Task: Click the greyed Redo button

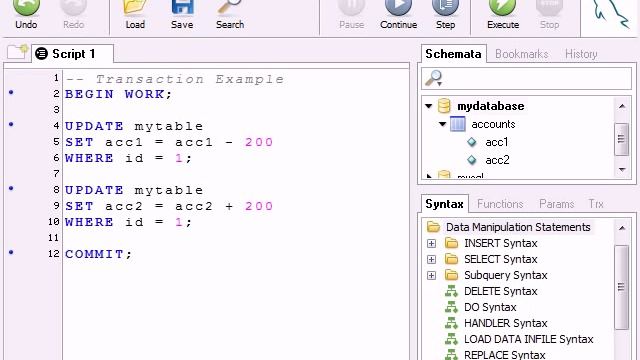Action: tap(73, 14)
